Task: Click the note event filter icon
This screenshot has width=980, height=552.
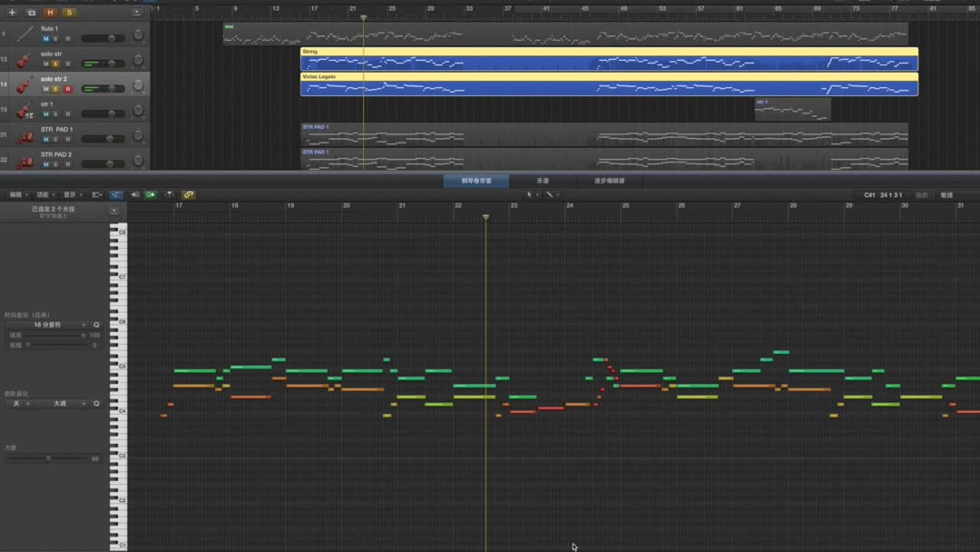Action: pos(169,193)
